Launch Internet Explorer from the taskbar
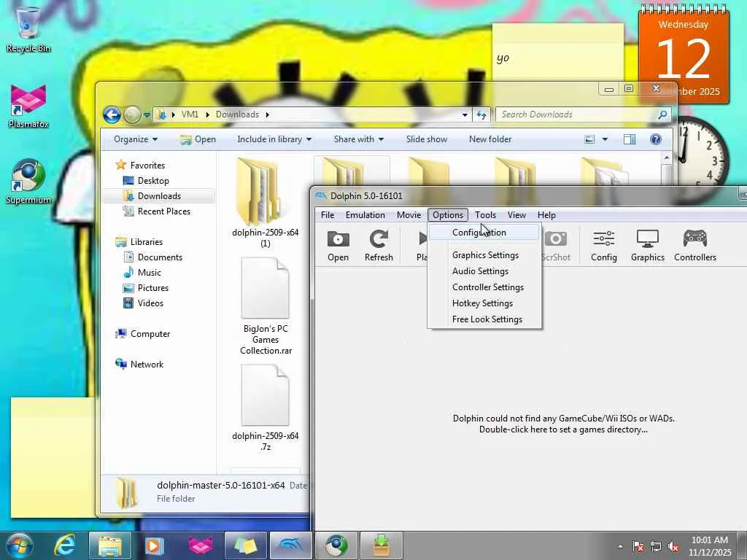The width and height of the screenshot is (747, 560). click(64, 545)
